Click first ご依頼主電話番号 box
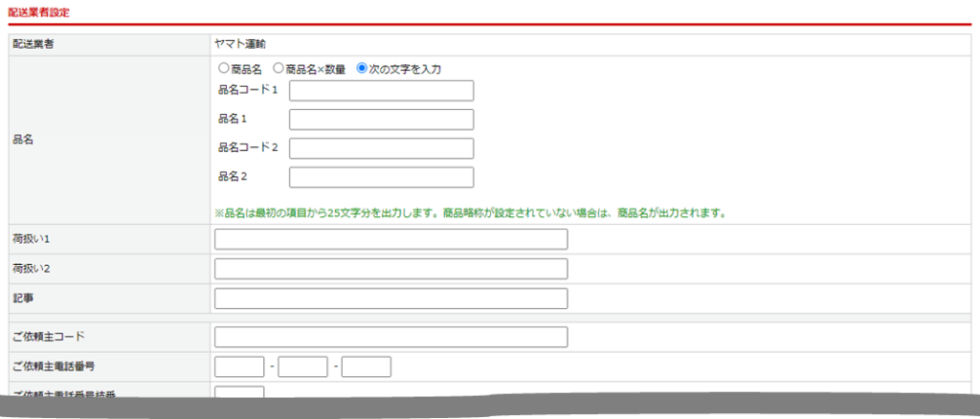This screenshot has height=419, width=980. click(x=239, y=367)
